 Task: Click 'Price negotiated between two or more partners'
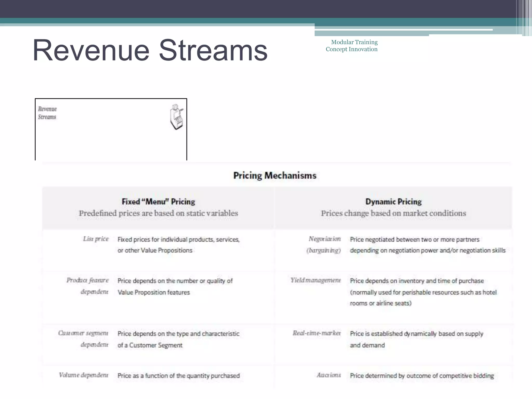pos(415,240)
